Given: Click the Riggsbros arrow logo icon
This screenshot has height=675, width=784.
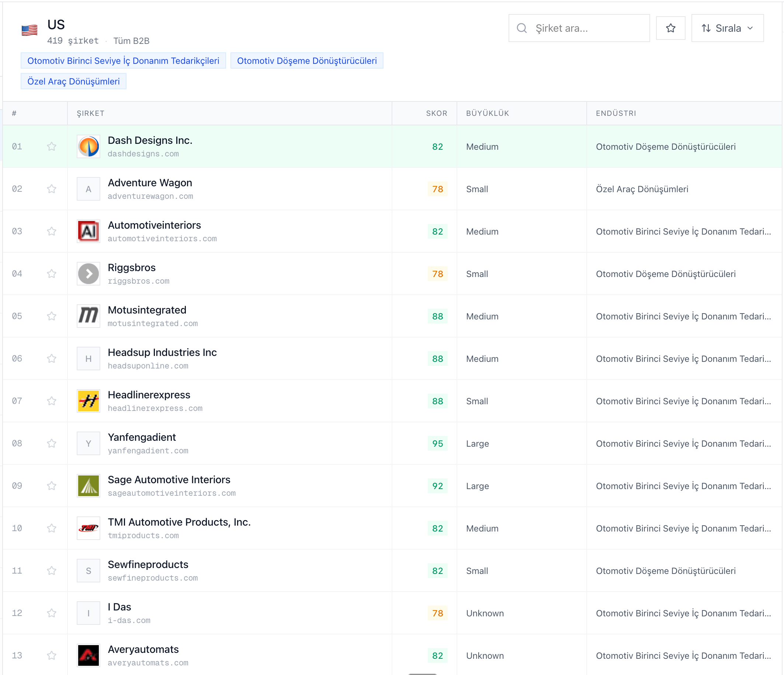Looking at the screenshot, I should pyautogui.click(x=88, y=274).
